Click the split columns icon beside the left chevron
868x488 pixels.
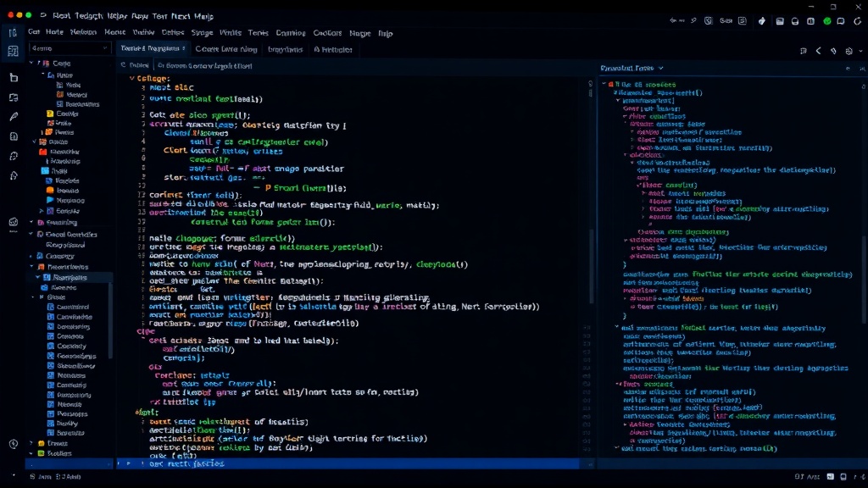[804, 51]
